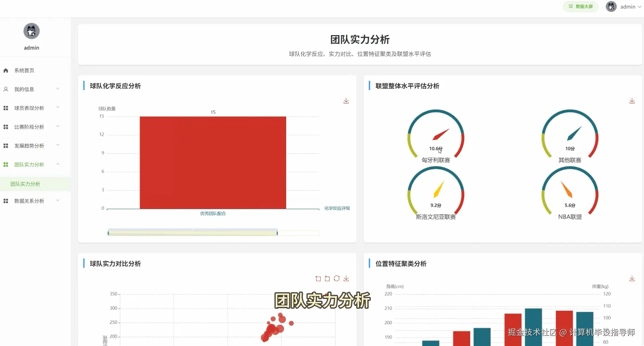Click the sidebar admin profile avatar

point(32,31)
